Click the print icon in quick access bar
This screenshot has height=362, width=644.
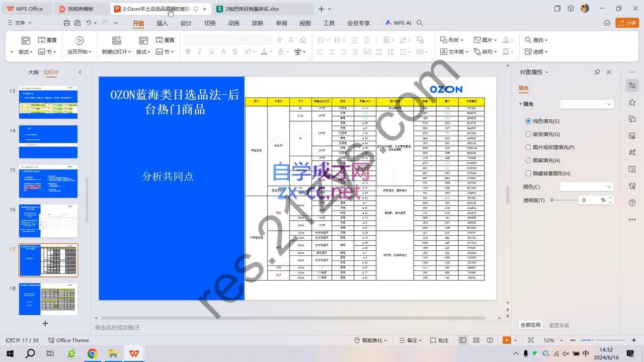(x=67, y=23)
